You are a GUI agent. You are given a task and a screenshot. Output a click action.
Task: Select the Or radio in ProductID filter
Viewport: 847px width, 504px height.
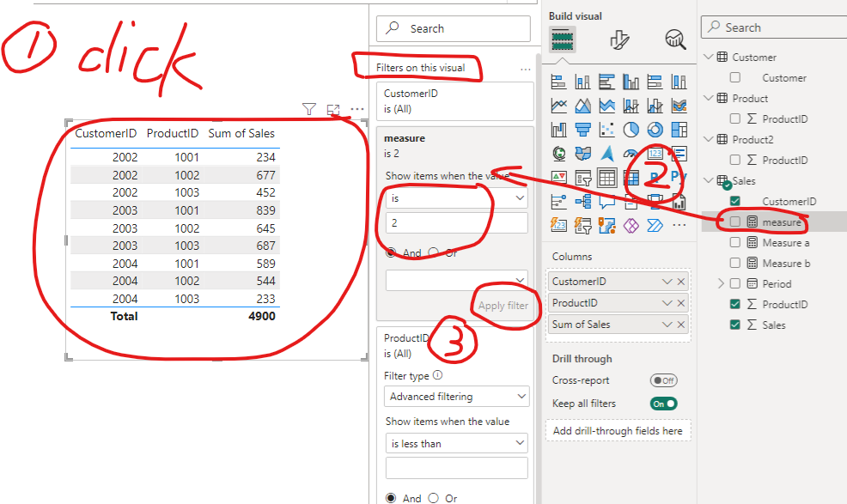(x=433, y=498)
